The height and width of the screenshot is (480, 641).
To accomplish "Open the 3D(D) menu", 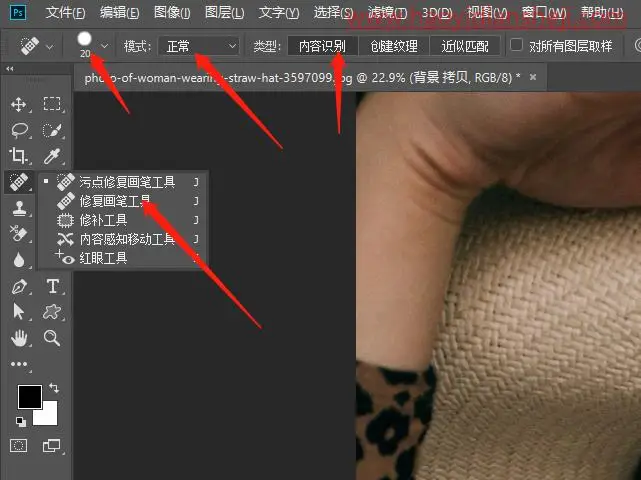I will point(437,13).
